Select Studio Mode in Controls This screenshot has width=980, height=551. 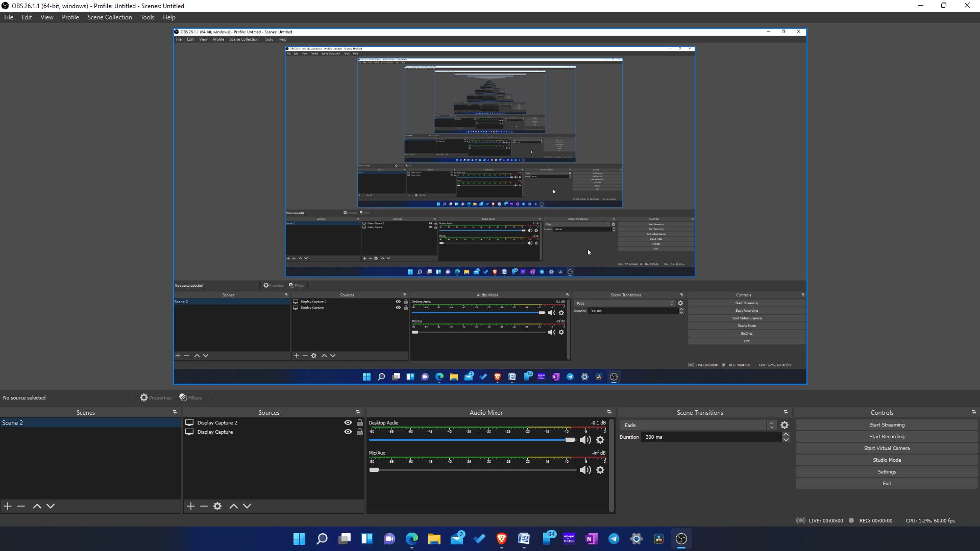point(887,460)
